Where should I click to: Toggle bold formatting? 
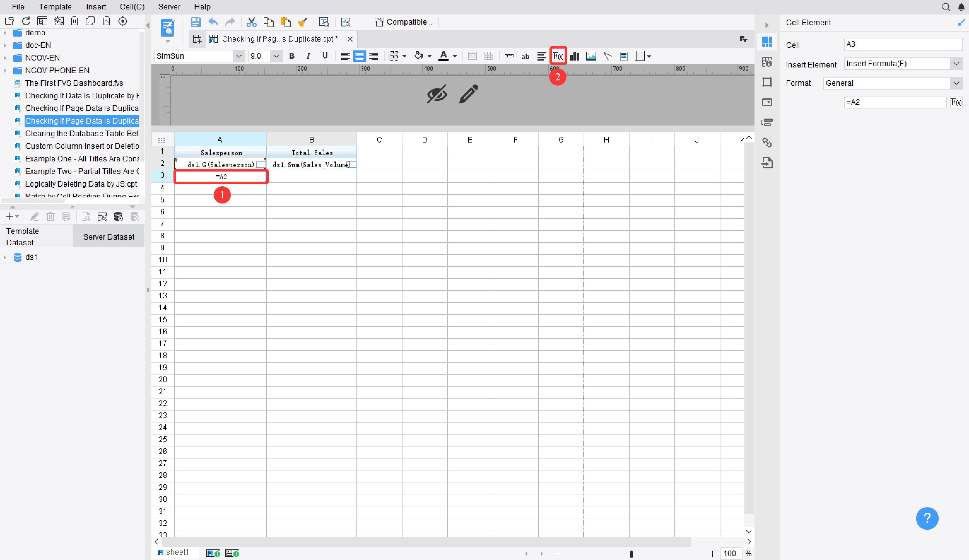click(291, 56)
